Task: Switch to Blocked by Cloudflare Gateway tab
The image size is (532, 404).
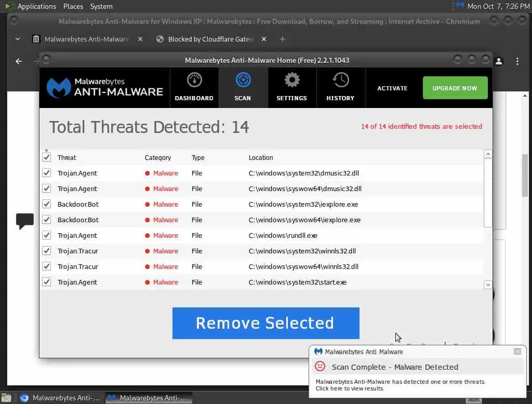Action: pos(210,39)
